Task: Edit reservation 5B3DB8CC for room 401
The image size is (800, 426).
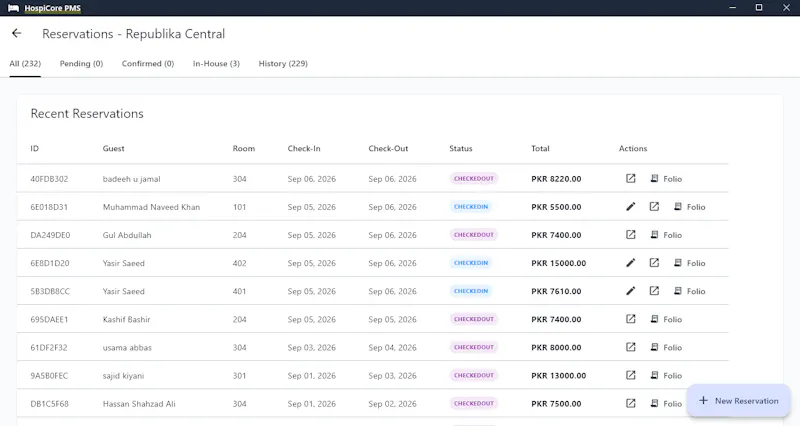Action: [631, 291]
